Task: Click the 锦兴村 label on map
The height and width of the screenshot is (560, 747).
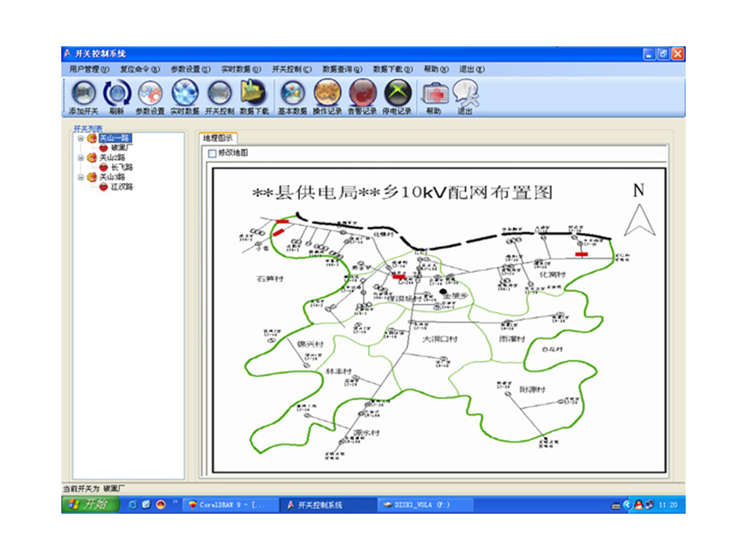Action: (x=310, y=344)
